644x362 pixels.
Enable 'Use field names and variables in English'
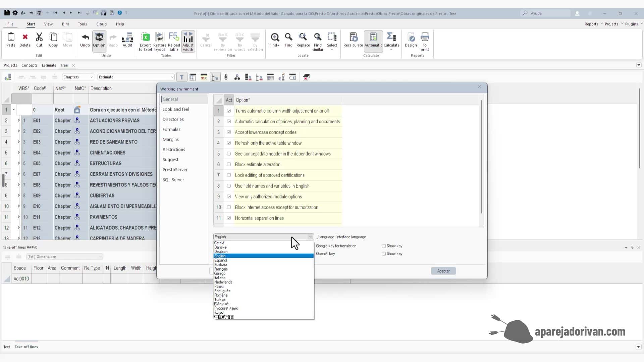[x=229, y=186]
